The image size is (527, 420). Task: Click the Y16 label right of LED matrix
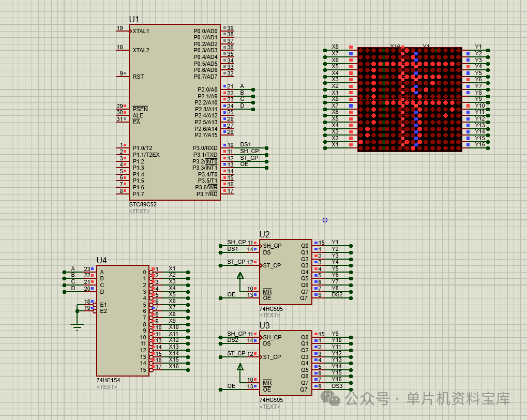pos(479,145)
